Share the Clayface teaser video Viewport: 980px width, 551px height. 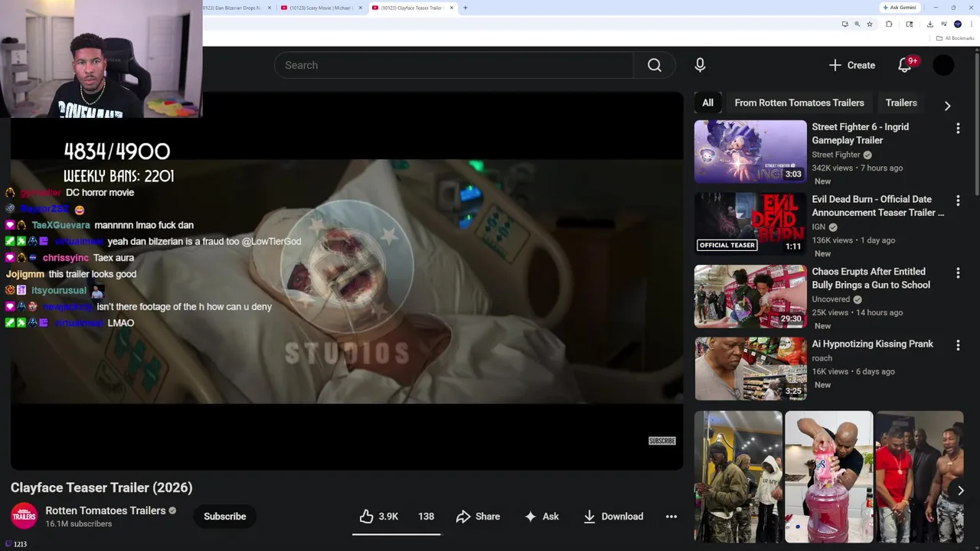[x=478, y=517]
